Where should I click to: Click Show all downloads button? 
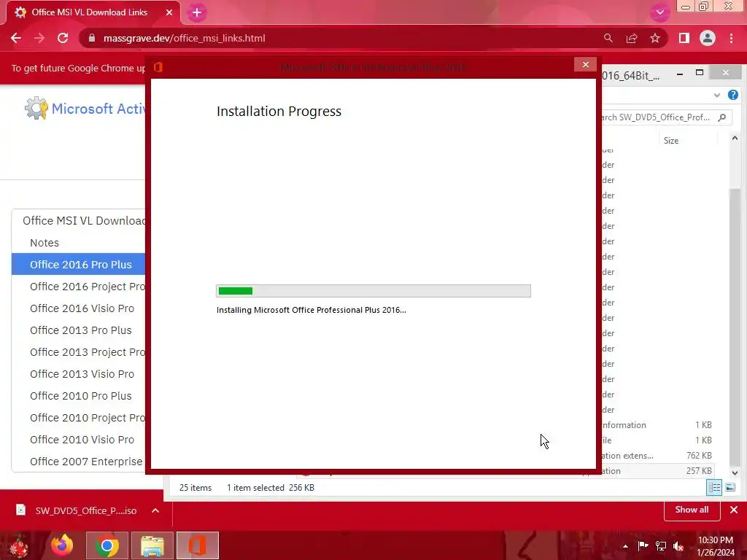click(x=692, y=510)
